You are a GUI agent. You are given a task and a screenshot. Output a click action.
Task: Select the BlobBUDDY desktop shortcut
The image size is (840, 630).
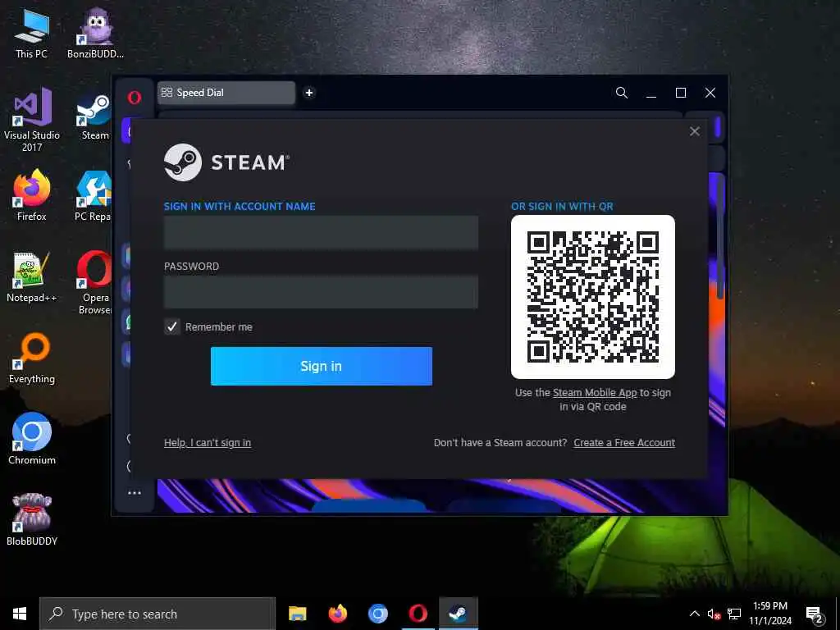coord(32,519)
